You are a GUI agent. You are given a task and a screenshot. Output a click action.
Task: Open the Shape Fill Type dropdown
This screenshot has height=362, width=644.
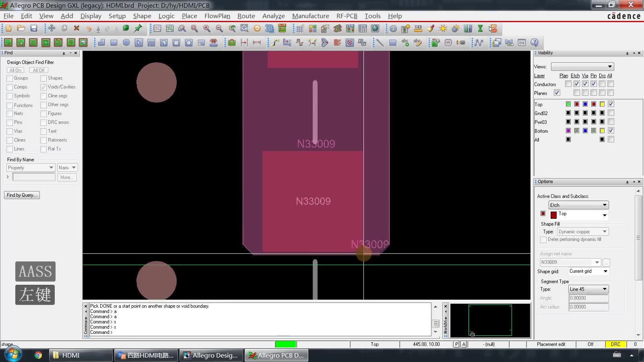(x=582, y=232)
